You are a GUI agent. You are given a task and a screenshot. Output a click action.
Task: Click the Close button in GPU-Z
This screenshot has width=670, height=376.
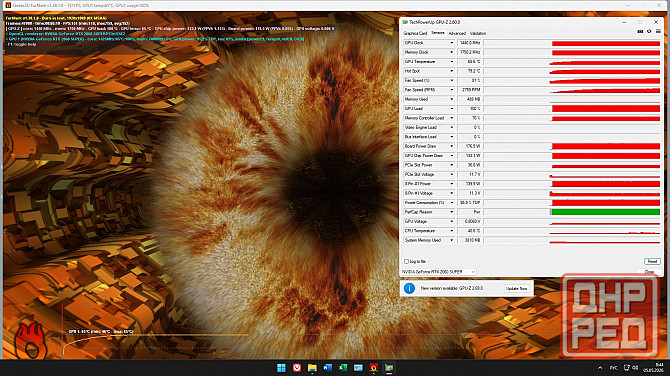coord(649,272)
